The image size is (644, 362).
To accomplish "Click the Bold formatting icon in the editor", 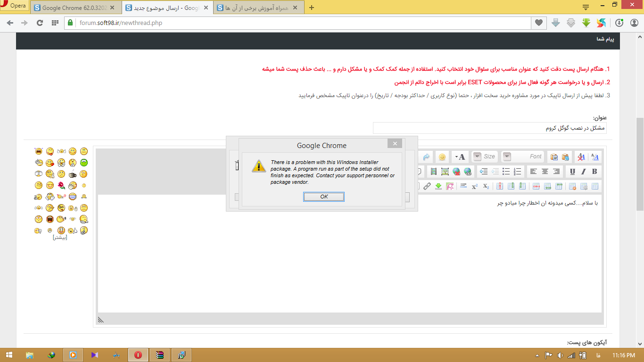I will pyautogui.click(x=594, y=172).
